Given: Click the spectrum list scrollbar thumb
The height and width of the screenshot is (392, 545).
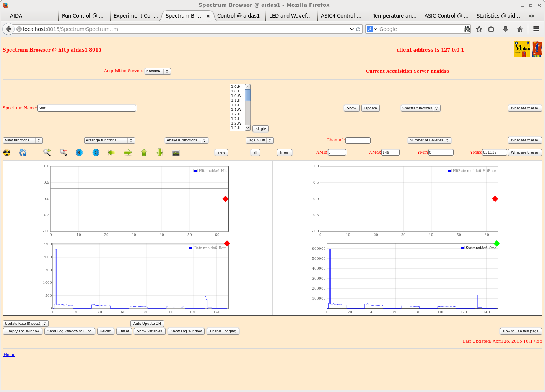Looking at the screenshot, I should [247, 95].
